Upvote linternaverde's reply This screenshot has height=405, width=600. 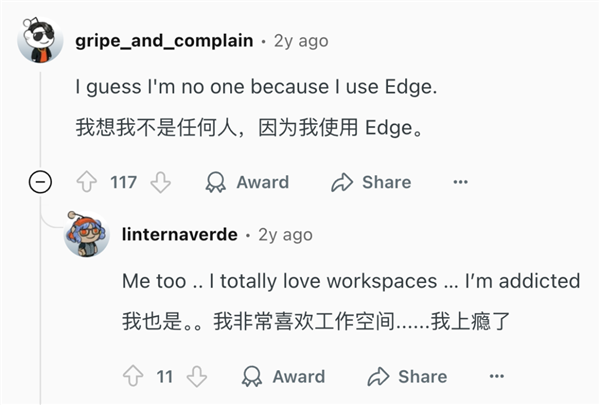coord(133,376)
